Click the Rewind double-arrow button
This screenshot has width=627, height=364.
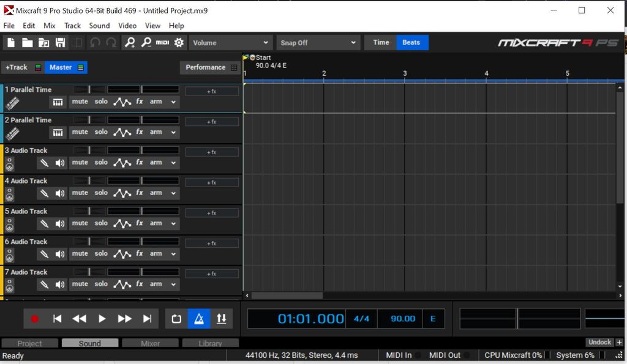coord(79,319)
